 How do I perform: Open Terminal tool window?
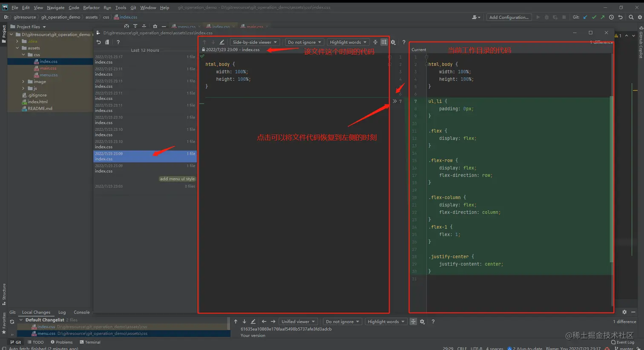pyautogui.click(x=90, y=342)
